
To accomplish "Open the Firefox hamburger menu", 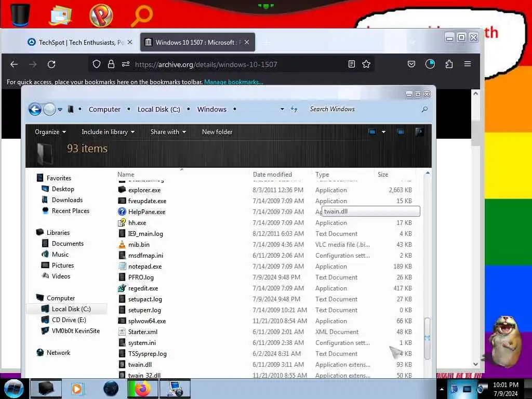I will click(467, 64).
